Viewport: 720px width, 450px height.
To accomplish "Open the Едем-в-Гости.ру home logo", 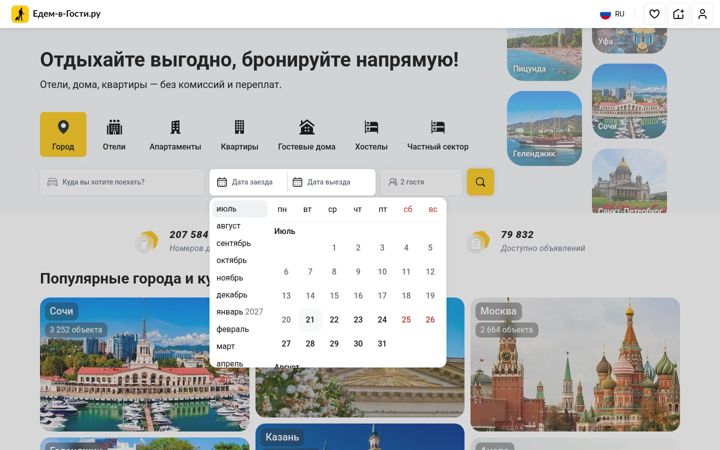I will (56, 14).
